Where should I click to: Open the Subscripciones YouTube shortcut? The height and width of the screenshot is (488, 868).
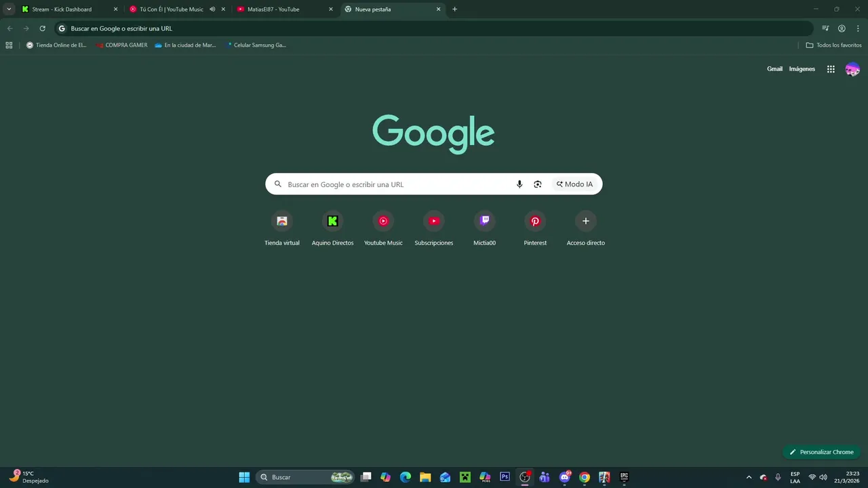(x=434, y=228)
